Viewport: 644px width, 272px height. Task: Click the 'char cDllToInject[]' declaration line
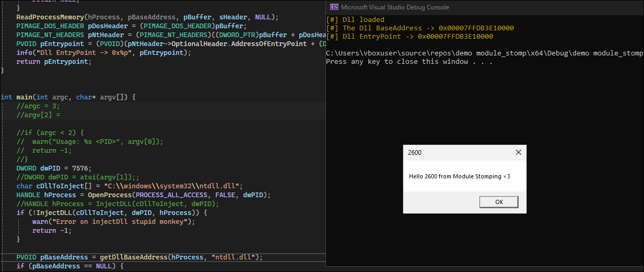pos(130,186)
